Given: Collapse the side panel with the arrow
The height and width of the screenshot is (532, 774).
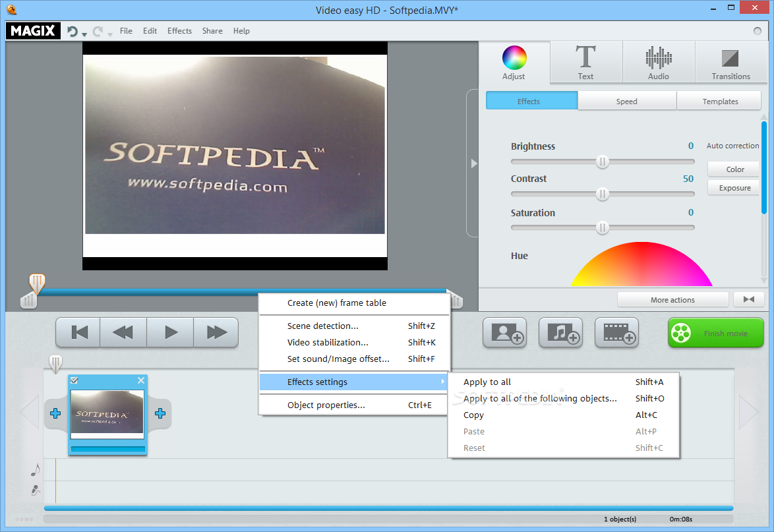Looking at the screenshot, I should point(474,163).
